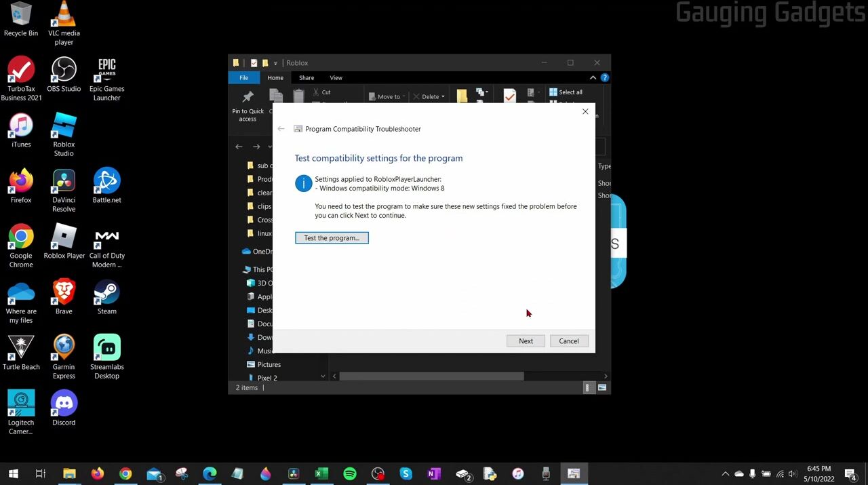Click the taskbar volume icon
The height and width of the screenshot is (485, 868).
793,473
